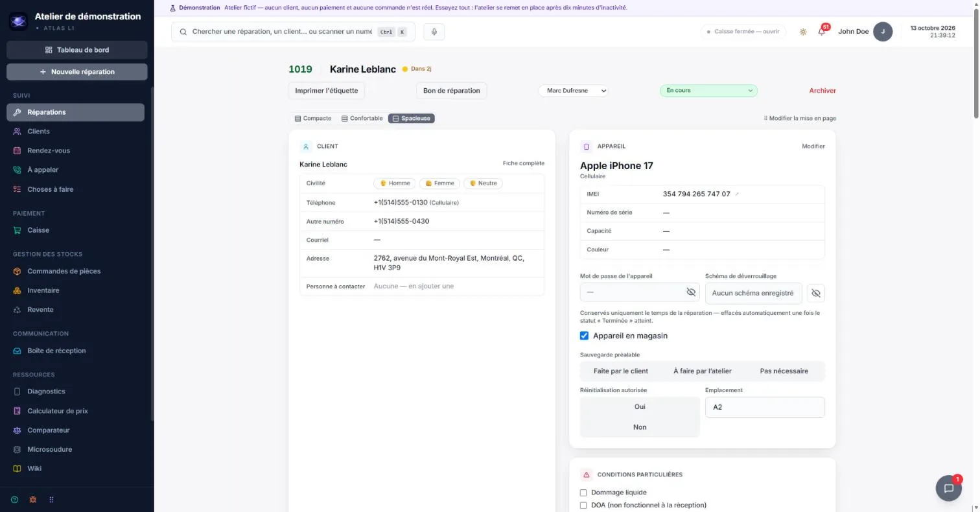This screenshot has height=512, width=980.
Task: Select Femme civility option
Action: point(440,183)
